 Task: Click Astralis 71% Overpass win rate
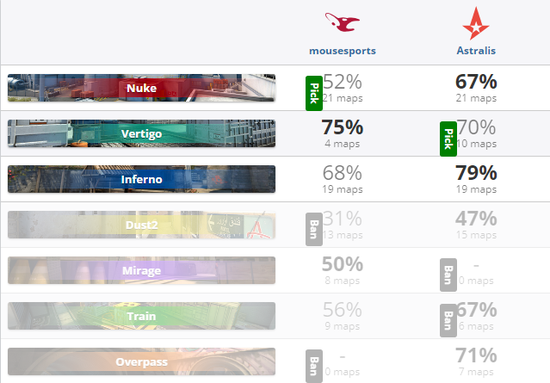click(x=476, y=355)
